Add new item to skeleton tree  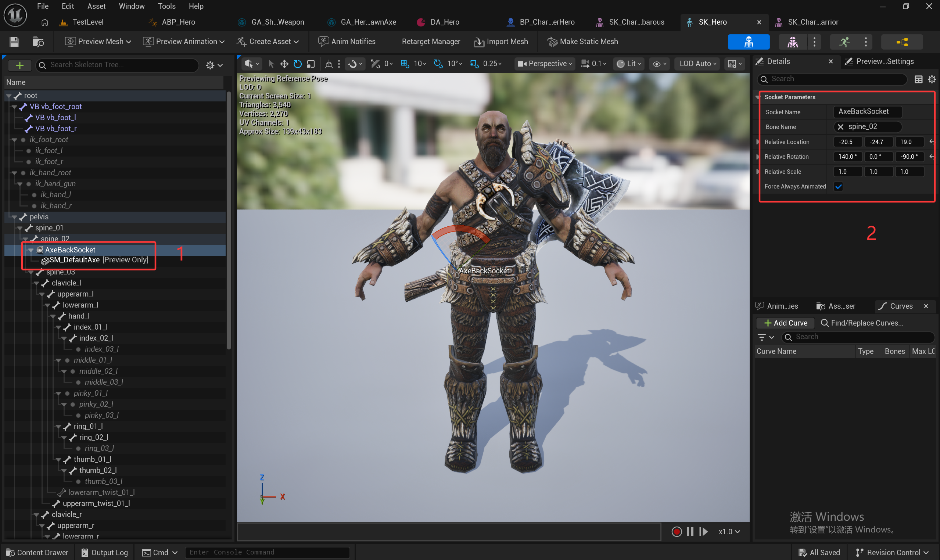point(19,65)
